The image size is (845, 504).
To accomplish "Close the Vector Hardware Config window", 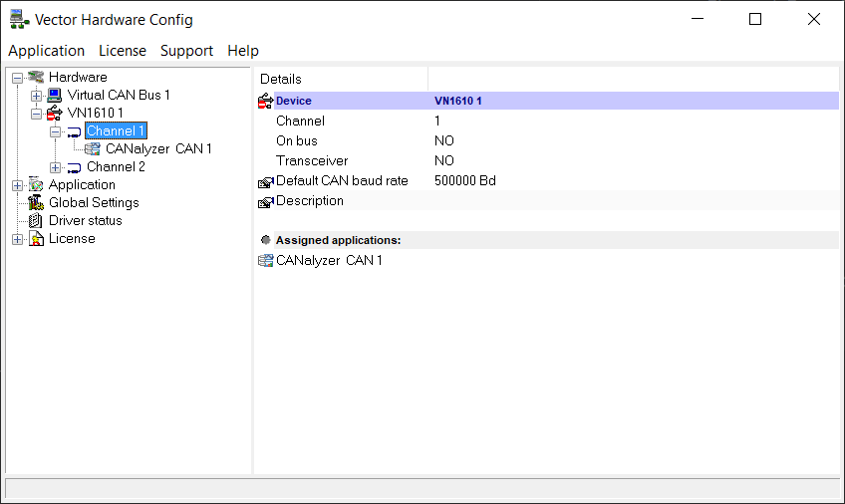I will tap(814, 19).
